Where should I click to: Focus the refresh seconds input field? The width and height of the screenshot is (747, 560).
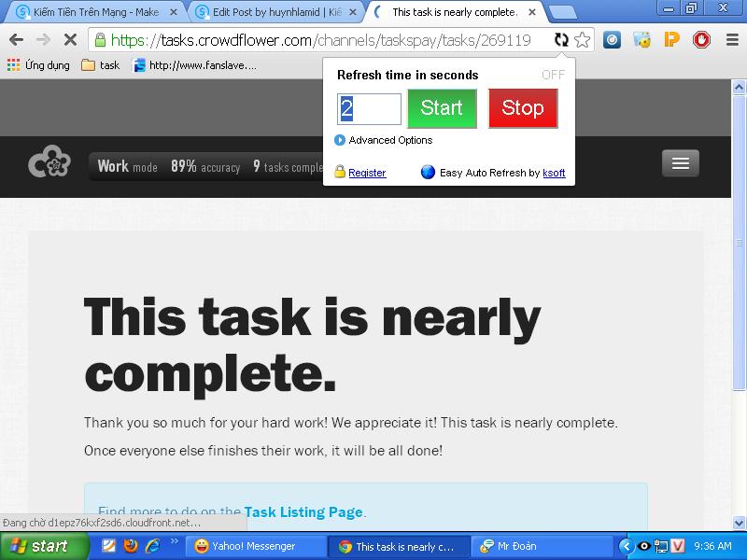pos(369,108)
